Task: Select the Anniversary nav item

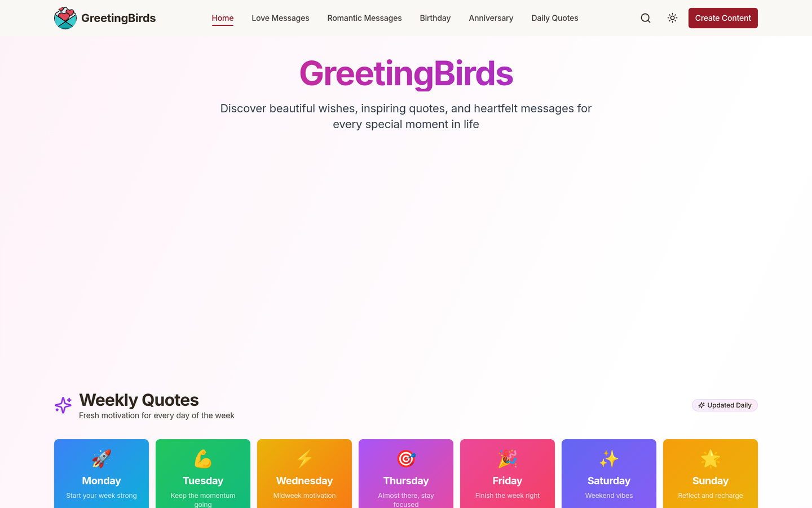Action: pyautogui.click(x=491, y=18)
